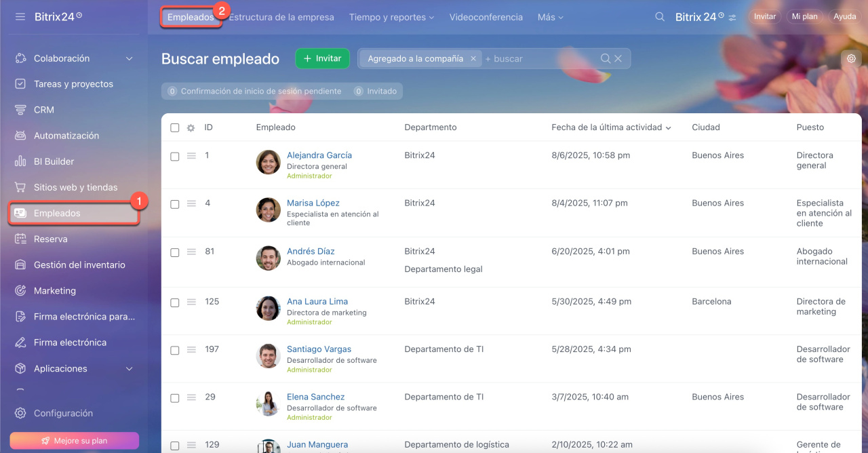Click the Colaboración sidebar icon
The image size is (868, 453).
point(20,58)
